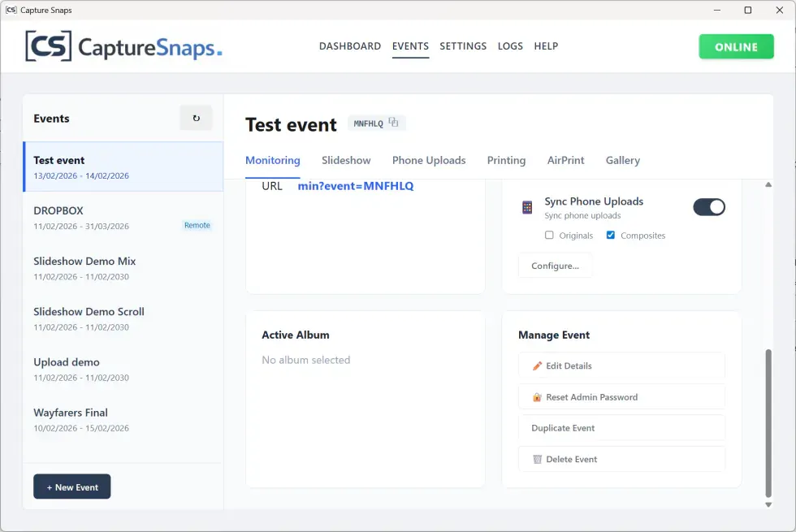
Task: Copy the MNFHLQ event code
Action: click(x=393, y=123)
